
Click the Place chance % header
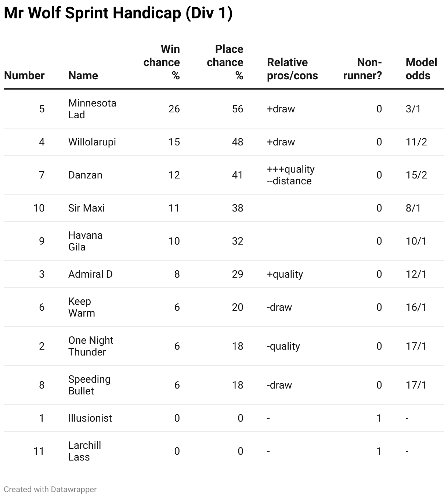225,62
